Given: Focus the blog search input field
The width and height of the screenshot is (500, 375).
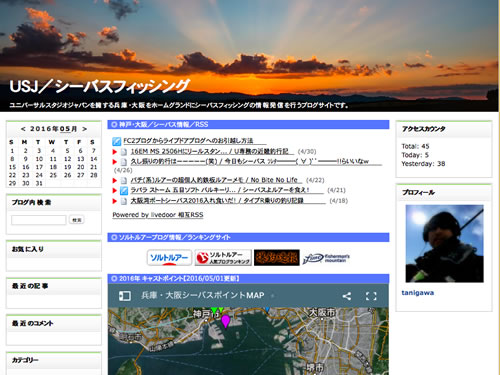Looking at the screenshot, I should click(39, 220).
